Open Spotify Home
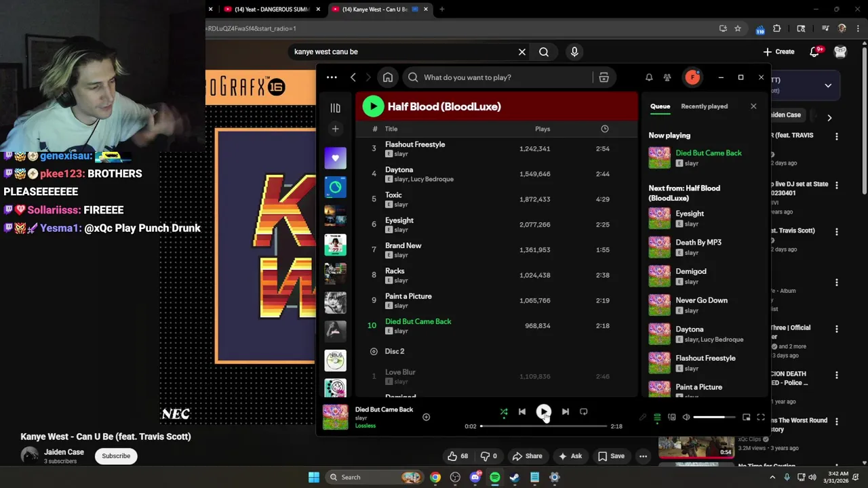The height and width of the screenshot is (488, 868). (x=388, y=77)
